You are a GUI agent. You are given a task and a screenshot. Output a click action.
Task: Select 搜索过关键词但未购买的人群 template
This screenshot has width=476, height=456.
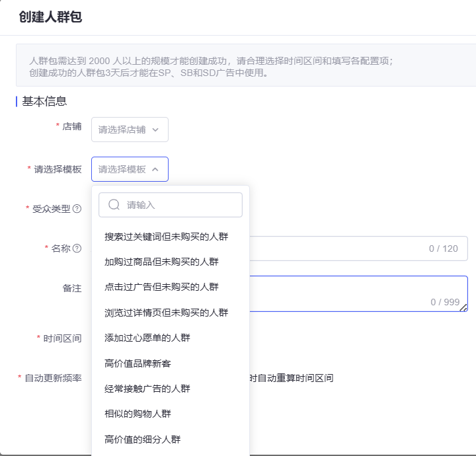[x=166, y=237]
